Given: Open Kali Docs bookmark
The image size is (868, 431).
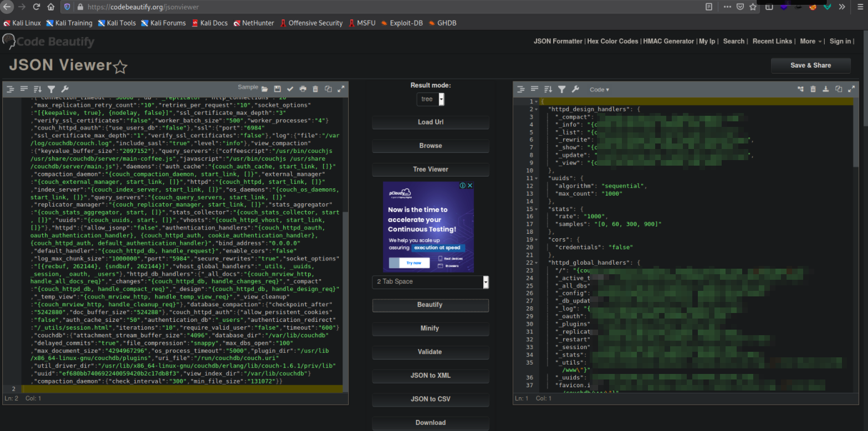Looking at the screenshot, I should pyautogui.click(x=210, y=23).
